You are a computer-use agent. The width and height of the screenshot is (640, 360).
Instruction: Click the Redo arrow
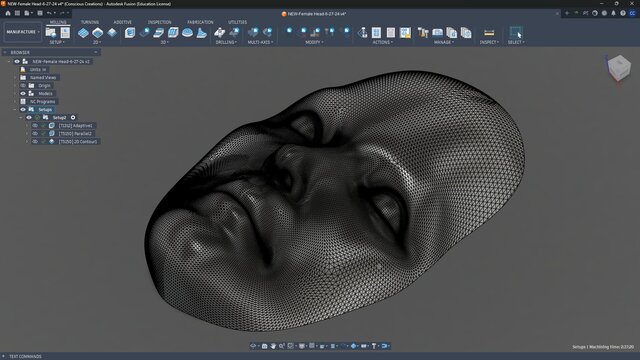coord(62,13)
